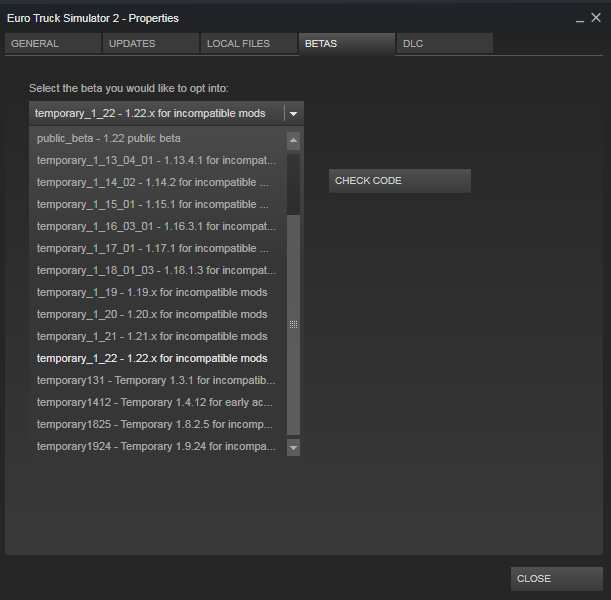
Task: Select the BETAS tab
Action: pyautogui.click(x=347, y=43)
